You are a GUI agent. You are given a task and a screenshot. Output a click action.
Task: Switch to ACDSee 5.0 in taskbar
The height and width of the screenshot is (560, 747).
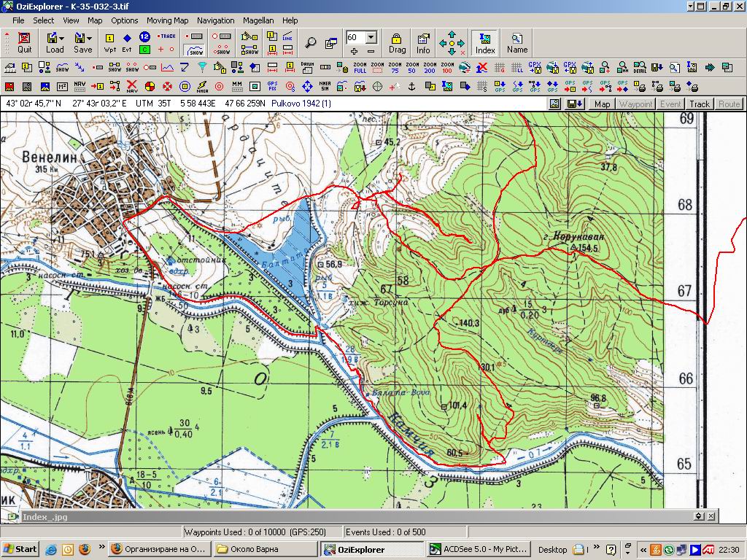tap(476, 549)
